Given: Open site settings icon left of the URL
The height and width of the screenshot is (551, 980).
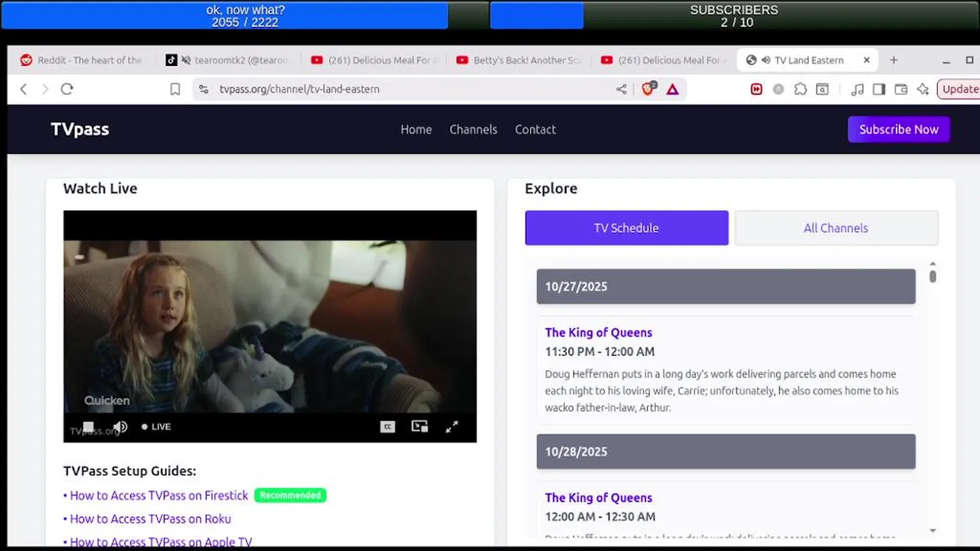Looking at the screenshot, I should point(204,90).
